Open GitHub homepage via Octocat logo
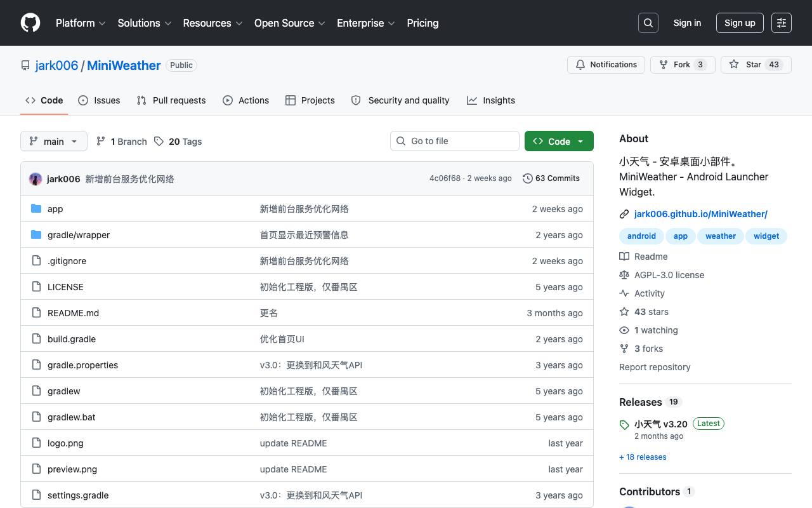 point(30,23)
